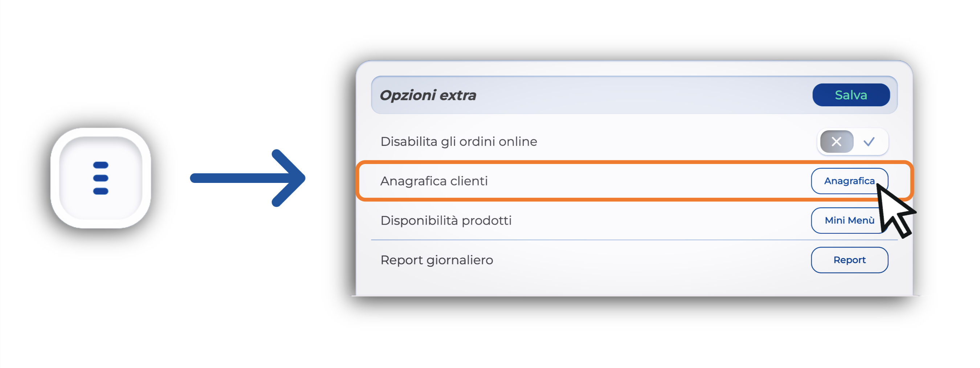Click the Disabilita gli ordini online label

(x=458, y=142)
